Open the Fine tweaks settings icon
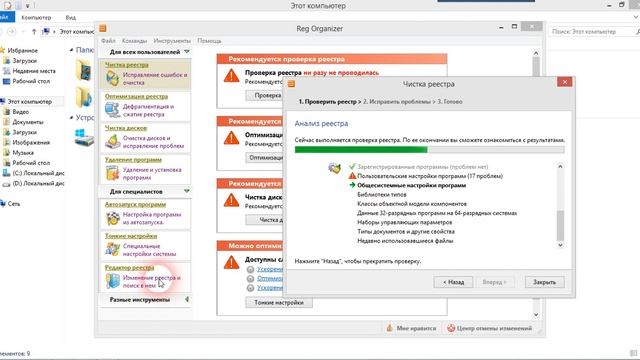The image size is (640, 360). [x=112, y=249]
